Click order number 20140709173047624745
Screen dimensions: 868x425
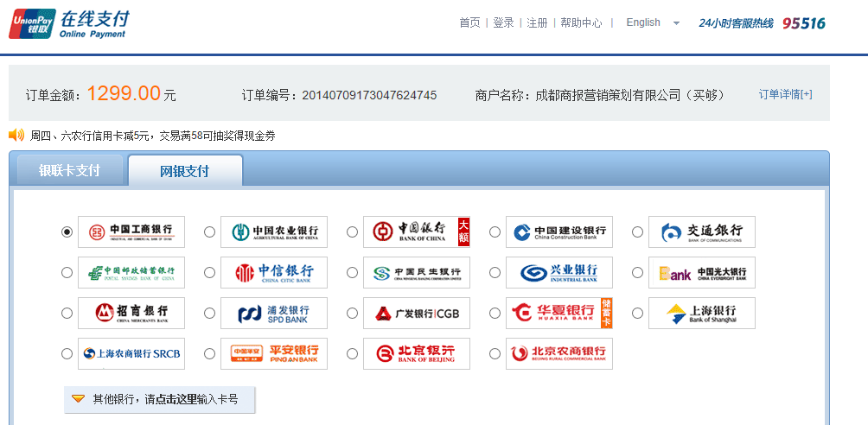click(x=369, y=95)
